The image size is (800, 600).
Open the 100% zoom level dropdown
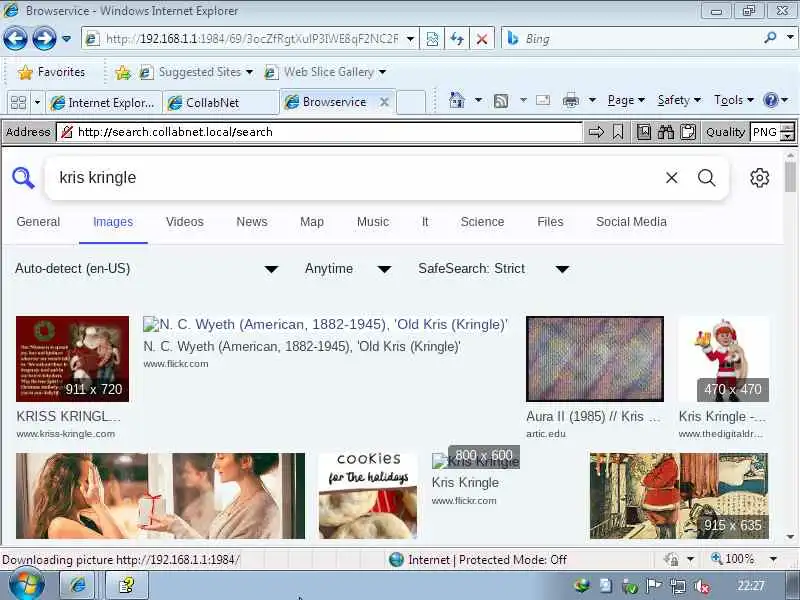tap(773, 559)
